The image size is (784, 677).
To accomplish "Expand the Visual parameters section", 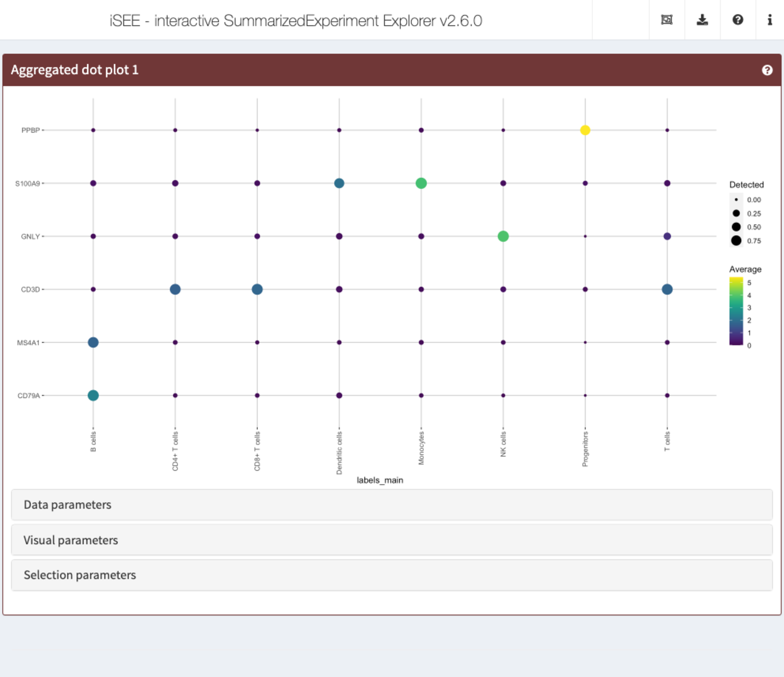I will tap(392, 540).
